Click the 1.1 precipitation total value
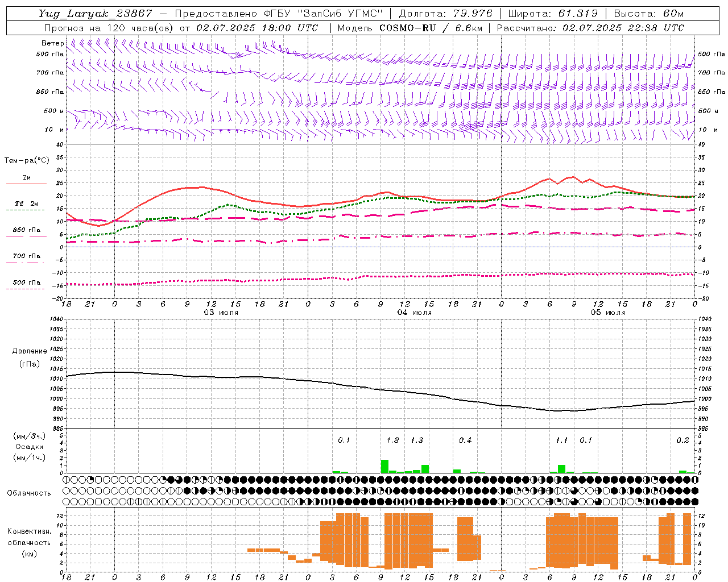728x582 pixels. pyautogui.click(x=562, y=440)
